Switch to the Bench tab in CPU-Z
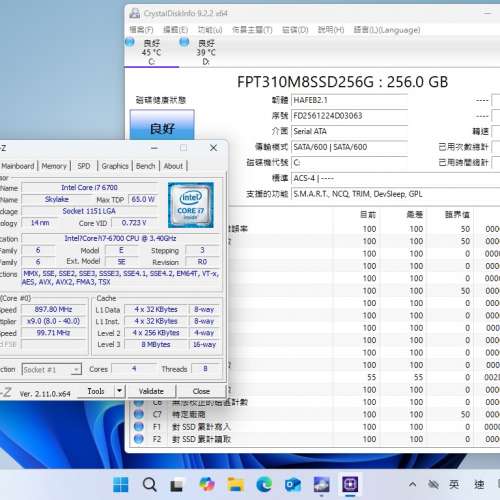Screen dimensions: 500x500 pos(146,166)
